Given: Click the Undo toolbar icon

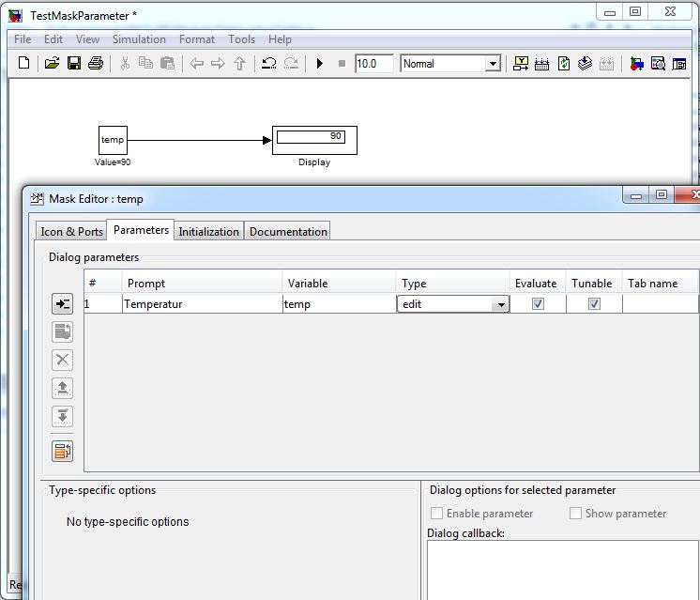Looking at the screenshot, I should click(x=268, y=64).
